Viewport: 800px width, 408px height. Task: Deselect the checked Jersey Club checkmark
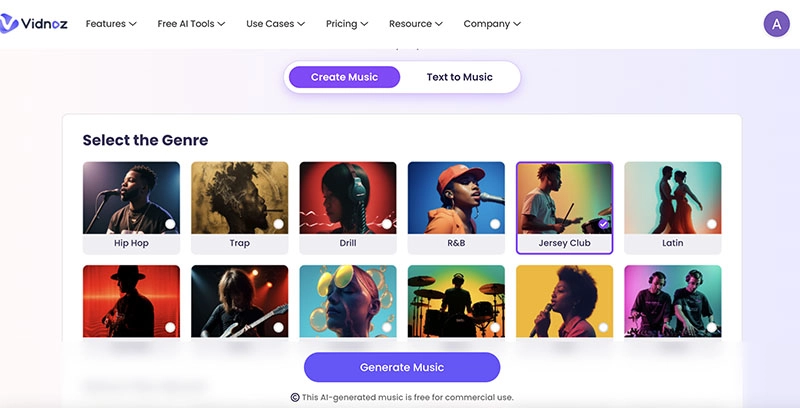[x=603, y=224]
